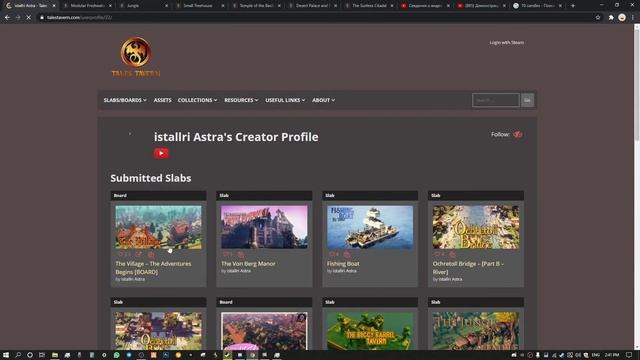This screenshot has width=640, height=360.
Task: Copy The Von Berg Manor slab code icon
Action: coord(241,254)
